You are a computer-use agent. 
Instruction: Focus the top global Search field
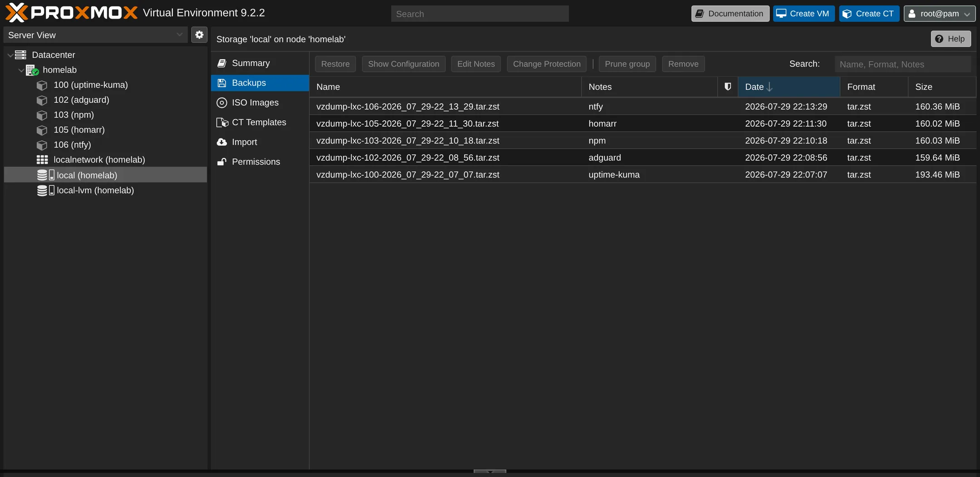(480, 14)
